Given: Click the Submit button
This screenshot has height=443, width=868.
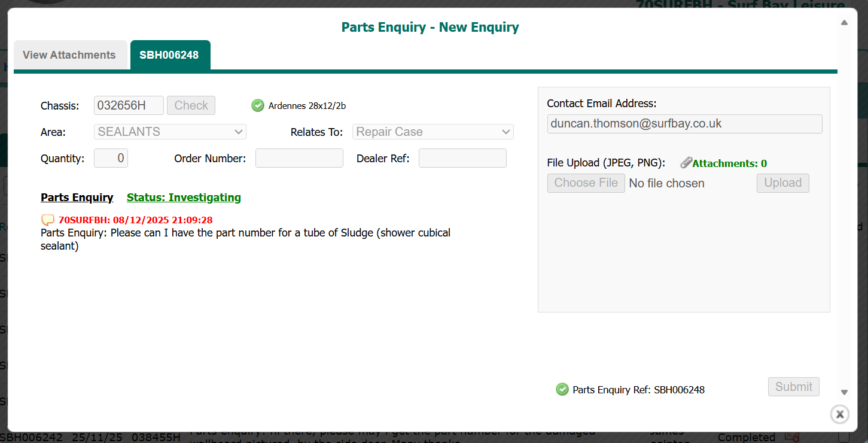Looking at the screenshot, I should coord(793,387).
